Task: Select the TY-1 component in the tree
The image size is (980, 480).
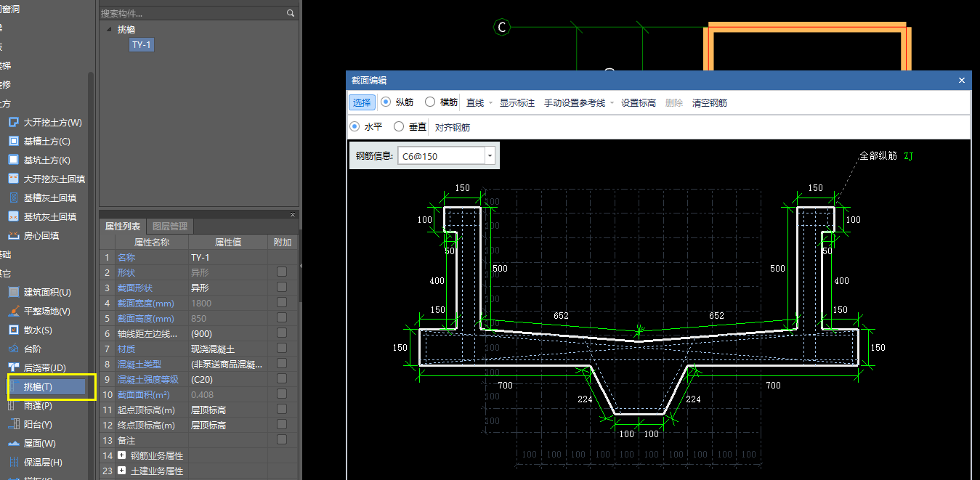Action: 141,45
